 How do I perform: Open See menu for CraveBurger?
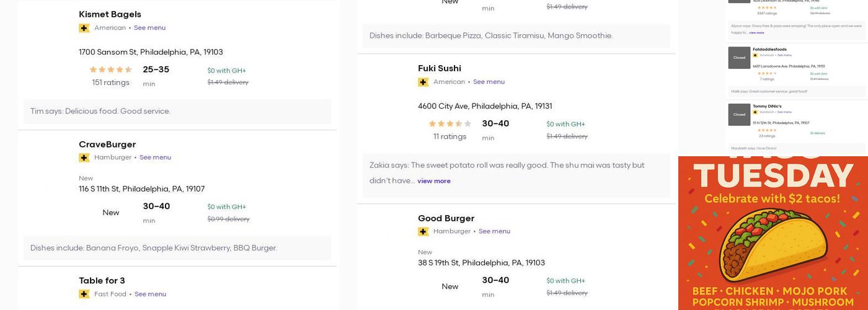tap(155, 157)
